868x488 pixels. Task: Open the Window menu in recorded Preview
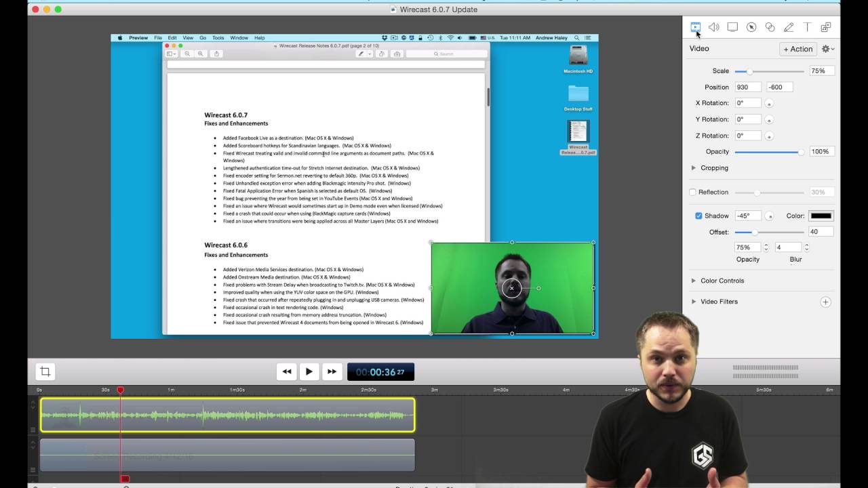point(239,38)
